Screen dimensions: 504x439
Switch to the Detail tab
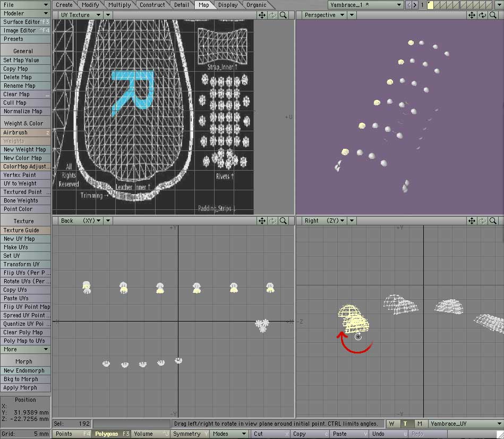182,5
